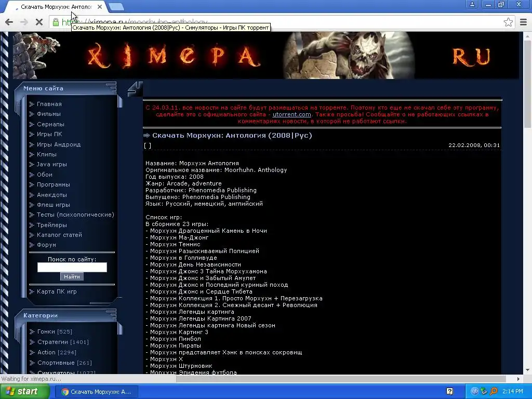The width and height of the screenshot is (532, 399).
Task: Click the site search input field
Action: tap(72, 268)
